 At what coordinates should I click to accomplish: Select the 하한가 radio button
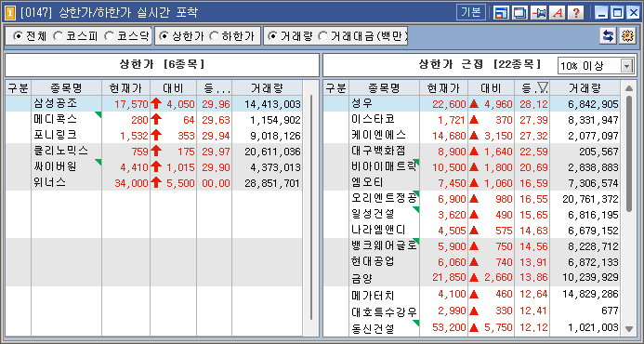(x=214, y=36)
